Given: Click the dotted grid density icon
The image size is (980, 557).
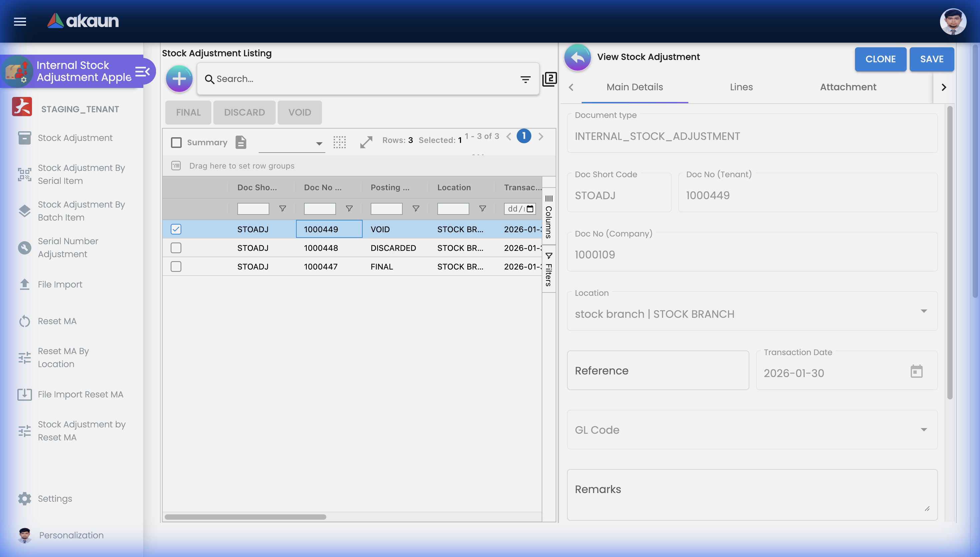Looking at the screenshot, I should point(339,142).
